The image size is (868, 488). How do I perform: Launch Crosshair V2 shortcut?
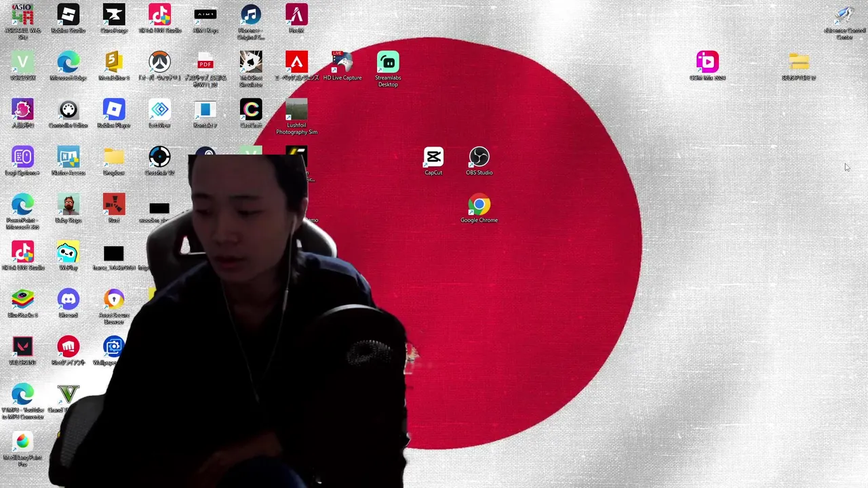(159, 161)
